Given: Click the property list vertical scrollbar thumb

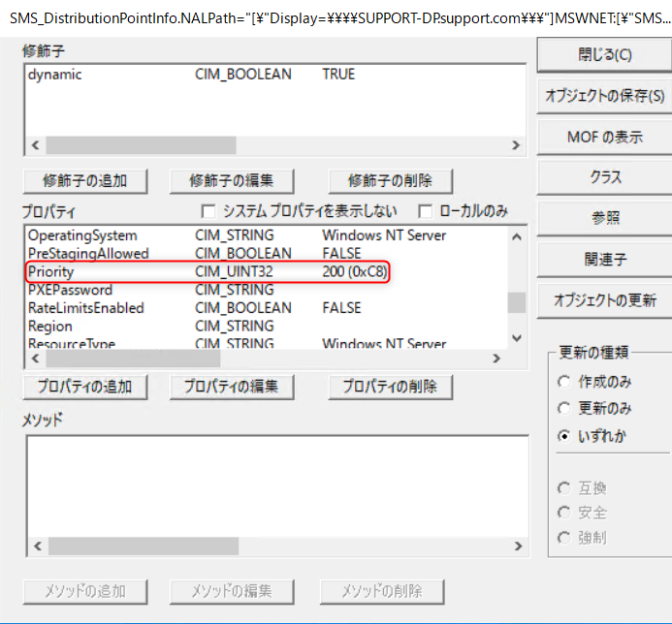Looking at the screenshot, I should pyautogui.click(x=517, y=302).
